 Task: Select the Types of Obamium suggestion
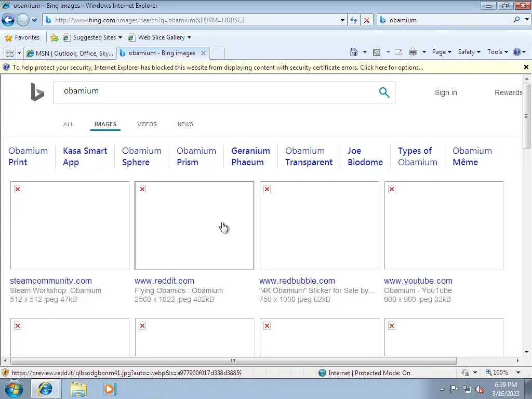[x=418, y=156]
